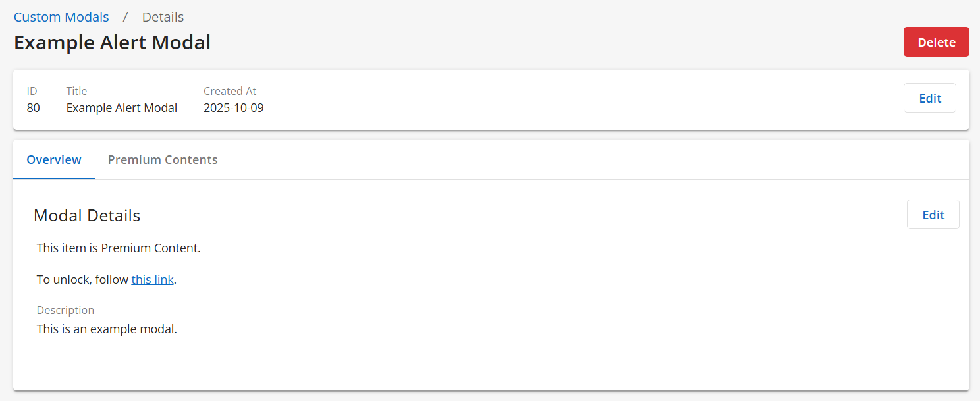Click the Modal Details section heading

(x=87, y=215)
